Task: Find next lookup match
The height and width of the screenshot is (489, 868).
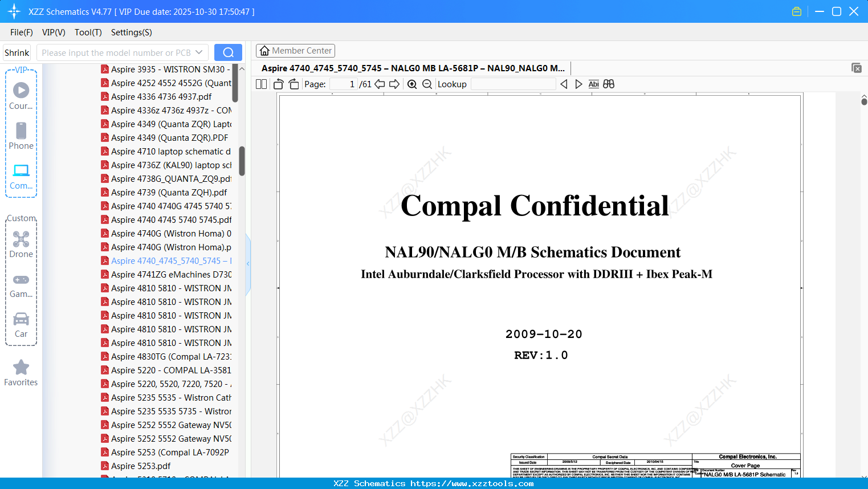Action: pos(578,84)
